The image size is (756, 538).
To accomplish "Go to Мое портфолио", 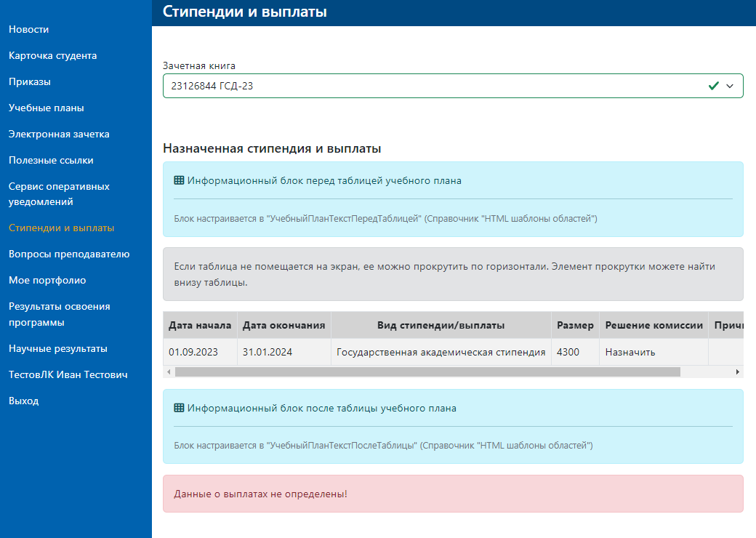I will [47, 281].
